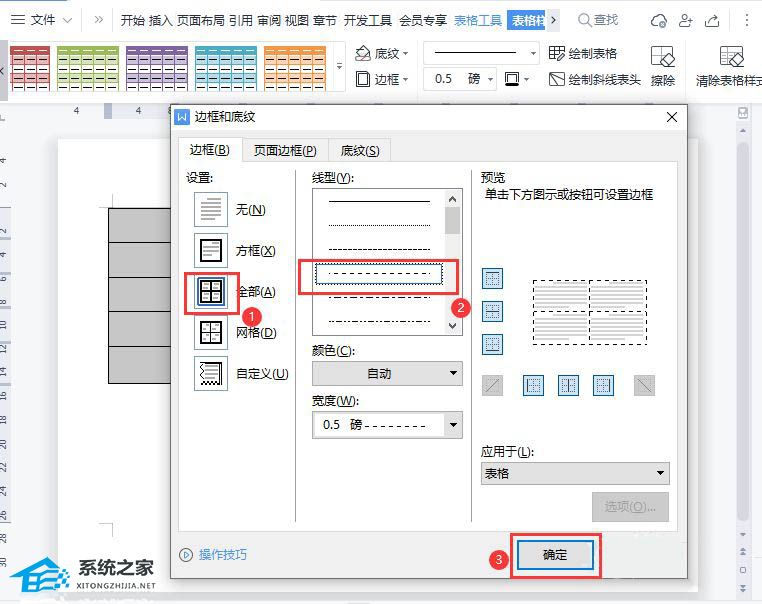
Task: Toggle the left border preview button
Action: pyautogui.click(x=533, y=386)
